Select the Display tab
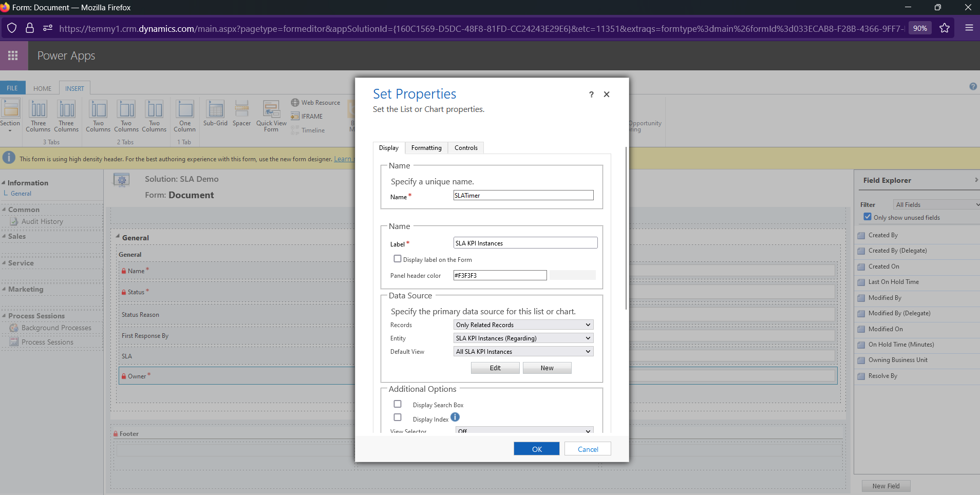Image resolution: width=980 pixels, height=495 pixels. (389, 148)
